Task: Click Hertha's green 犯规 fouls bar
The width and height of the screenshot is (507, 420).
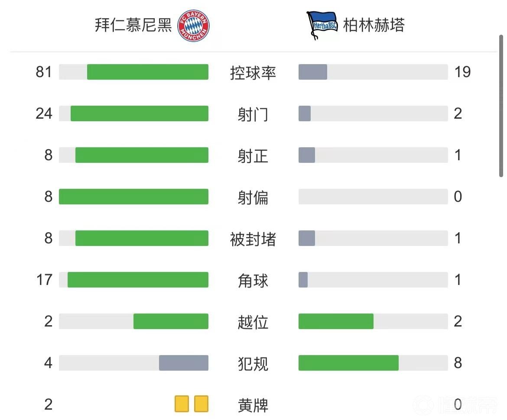Action: (x=348, y=363)
